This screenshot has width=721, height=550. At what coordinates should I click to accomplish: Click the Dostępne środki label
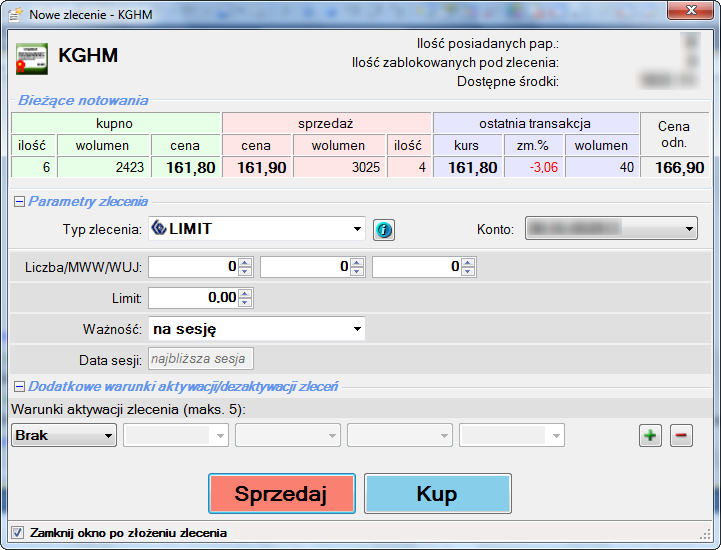[x=508, y=82]
